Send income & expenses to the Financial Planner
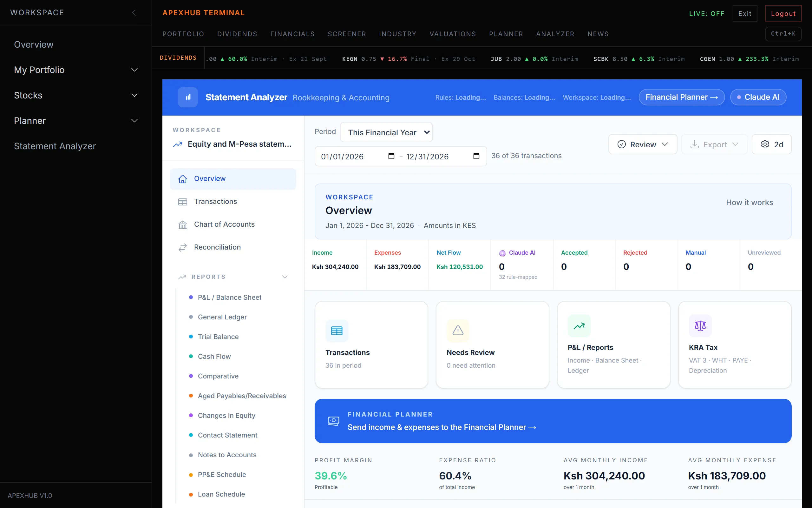Viewport: 812px width, 508px height. click(x=553, y=421)
